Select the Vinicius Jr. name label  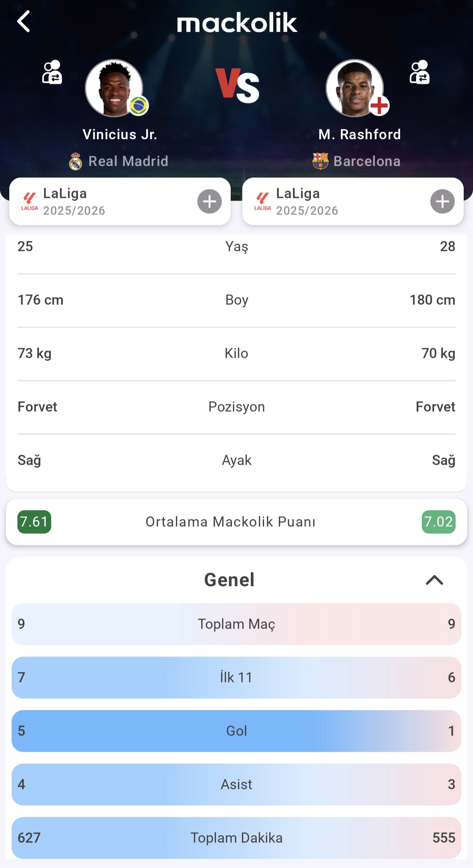click(x=120, y=134)
